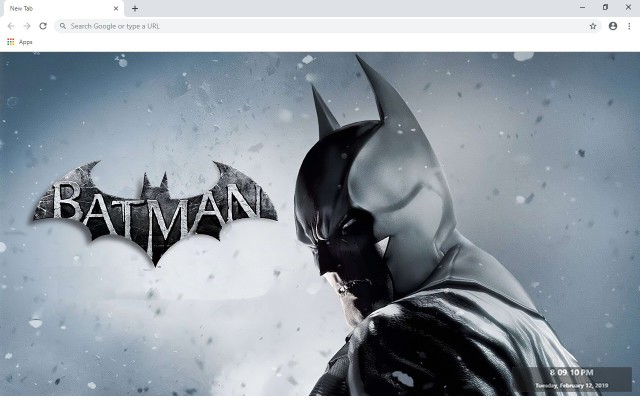Open a new tab with the plus button
This screenshot has width=640, height=400.
click(x=135, y=8)
